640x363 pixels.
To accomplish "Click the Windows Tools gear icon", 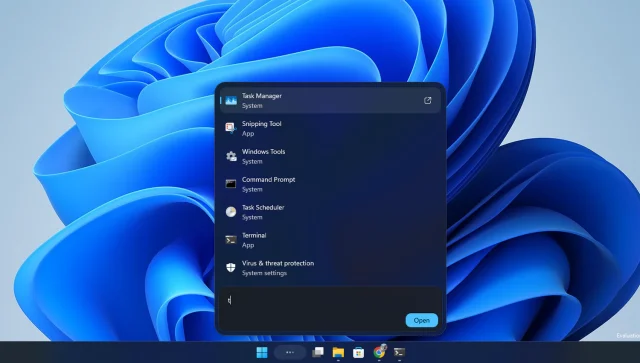I will pos(231,156).
